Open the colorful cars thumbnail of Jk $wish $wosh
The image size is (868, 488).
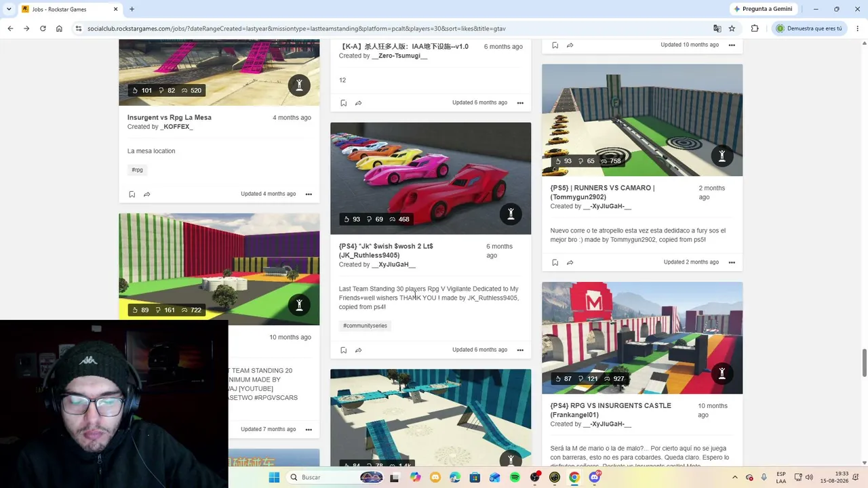(431, 178)
